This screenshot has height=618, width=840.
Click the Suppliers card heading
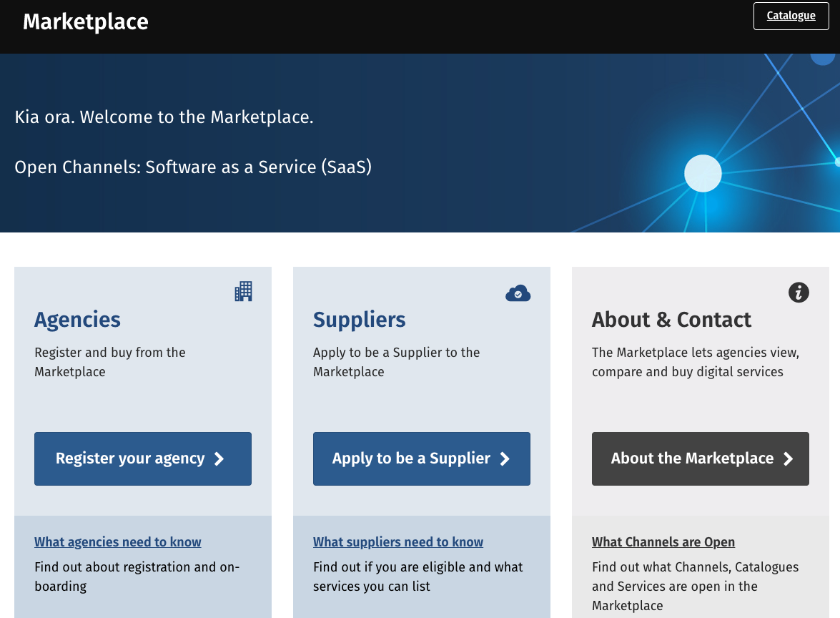[x=360, y=320]
